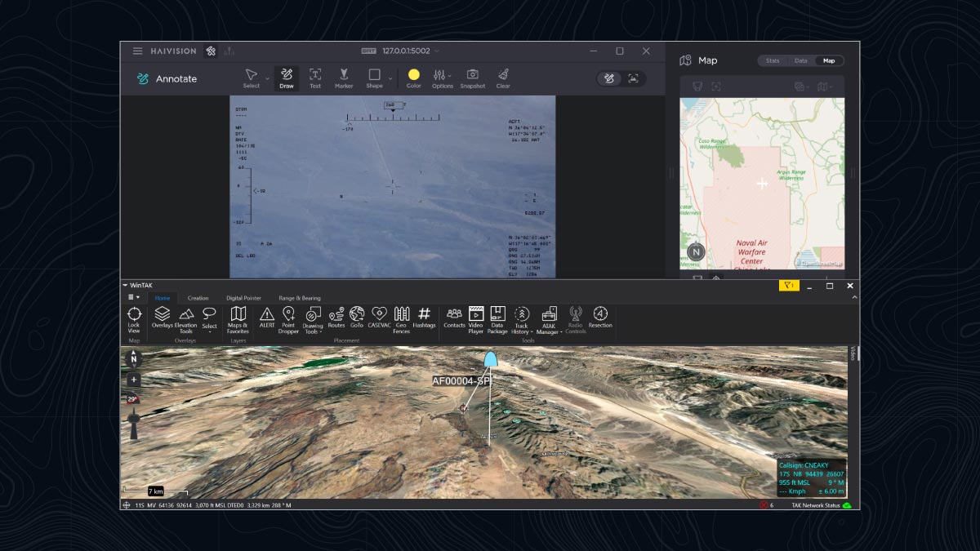Click the map north compass button
Viewport: 980px width, 551px height.
click(696, 251)
